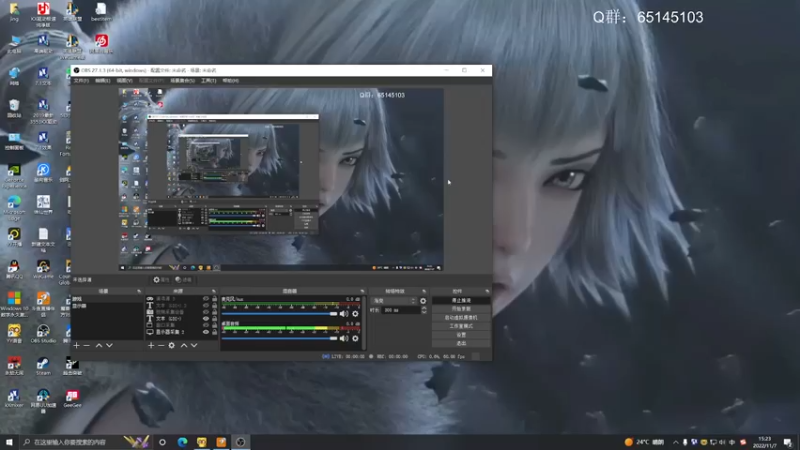This screenshot has width=800, height=450.
Task: Open settings gear for 桌面音频
Action: 356,338
